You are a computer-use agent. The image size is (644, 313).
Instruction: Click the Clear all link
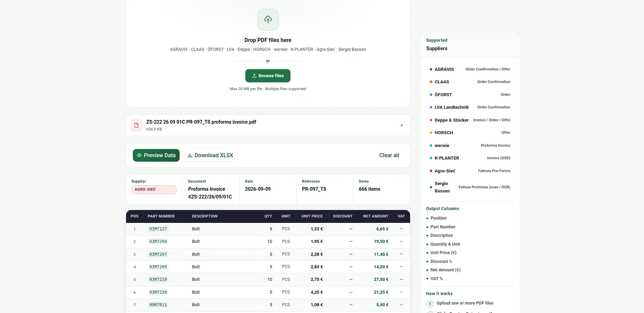(x=389, y=155)
